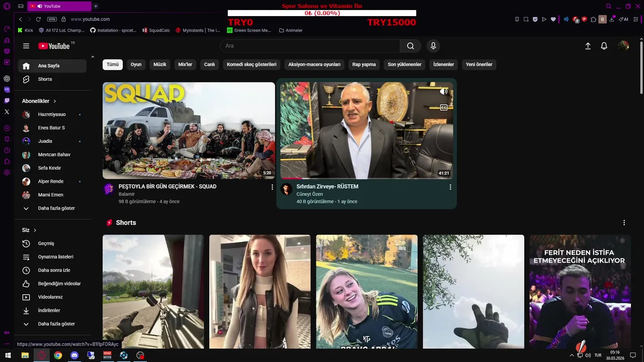Open File Explorer from the taskbar

tap(25, 355)
